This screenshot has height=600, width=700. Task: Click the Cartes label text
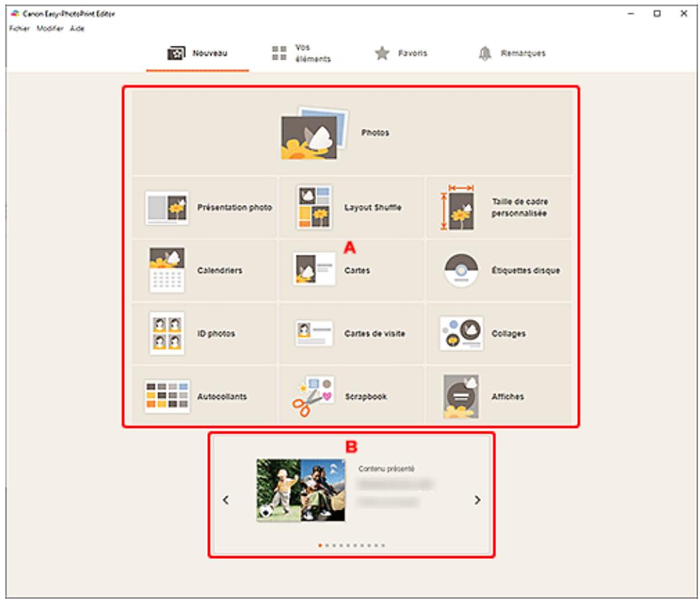tap(357, 270)
